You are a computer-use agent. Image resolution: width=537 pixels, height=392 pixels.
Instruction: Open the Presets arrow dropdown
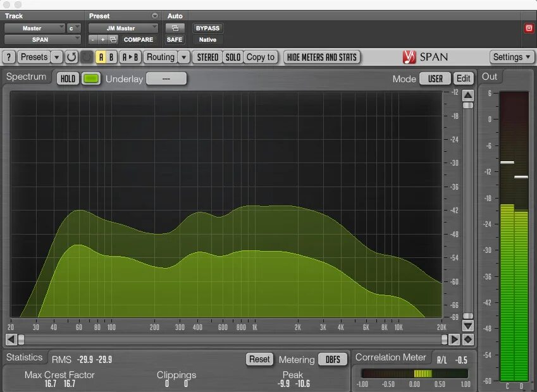click(56, 57)
